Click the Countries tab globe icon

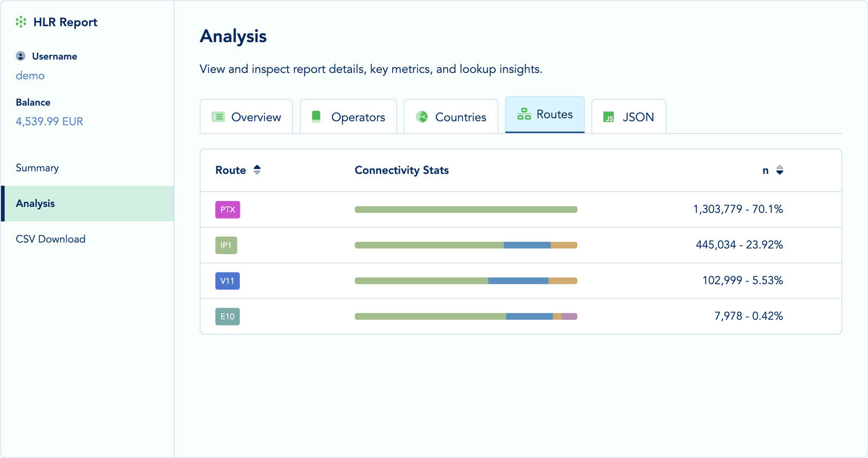(422, 117)
